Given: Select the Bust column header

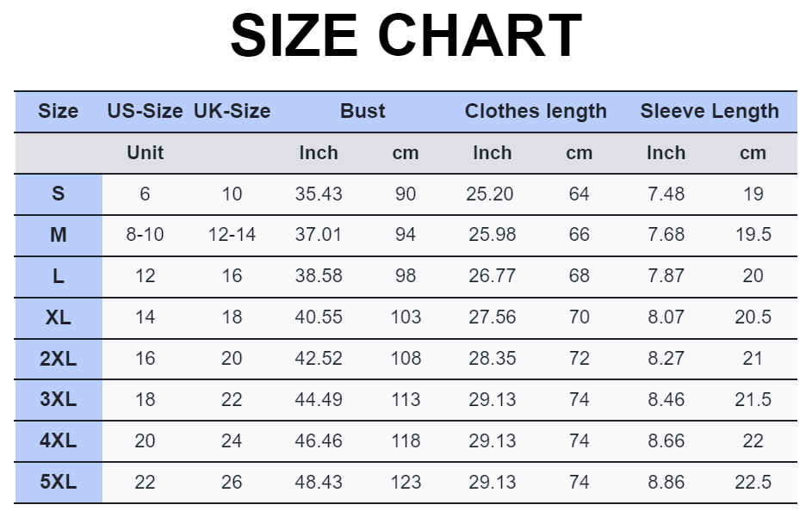Looking at the screenshot, I should [x=363, y=111].
